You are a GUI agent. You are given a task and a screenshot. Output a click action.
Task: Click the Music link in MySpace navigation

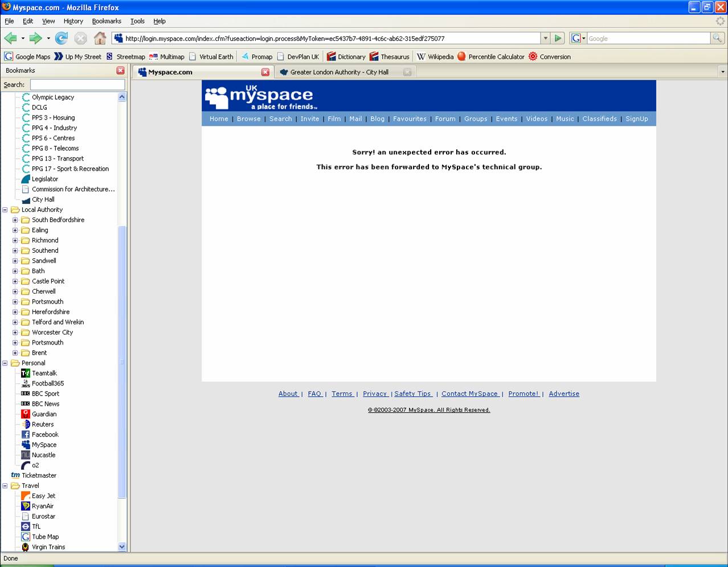pos(565,118)
